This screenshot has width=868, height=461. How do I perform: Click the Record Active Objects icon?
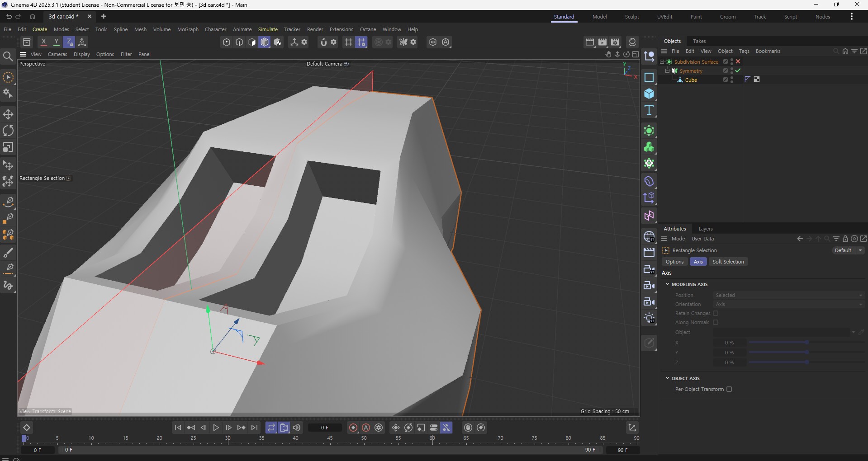coord(353,428)
